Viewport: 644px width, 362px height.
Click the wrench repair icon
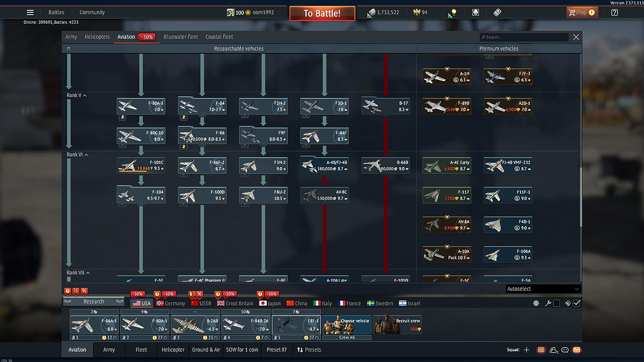(548, 303)
